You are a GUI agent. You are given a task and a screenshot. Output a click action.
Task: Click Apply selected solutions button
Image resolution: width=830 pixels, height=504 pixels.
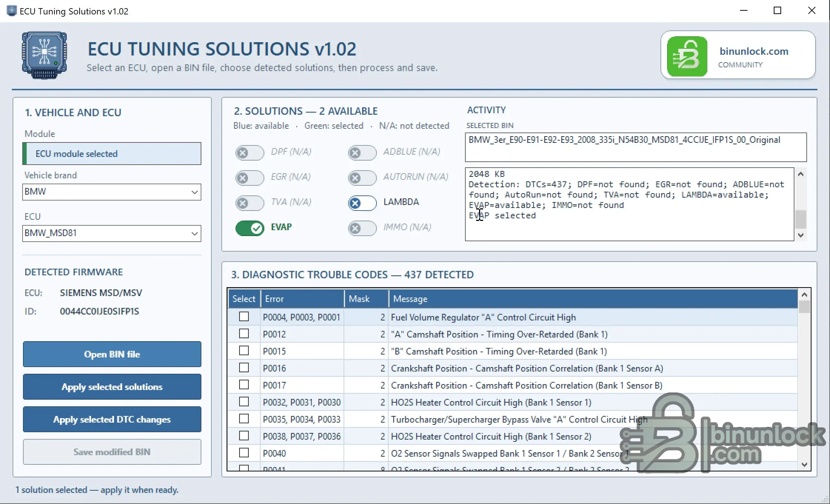coord(112,387)
